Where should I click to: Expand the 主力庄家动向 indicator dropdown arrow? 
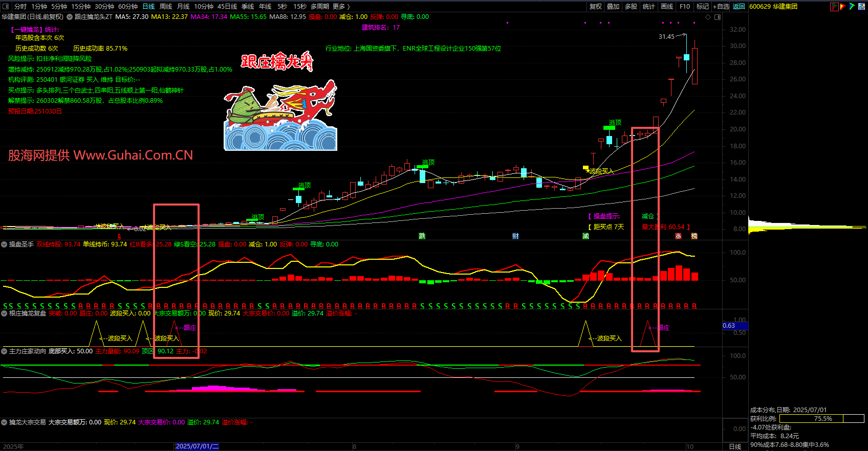[x=4, y=351]
